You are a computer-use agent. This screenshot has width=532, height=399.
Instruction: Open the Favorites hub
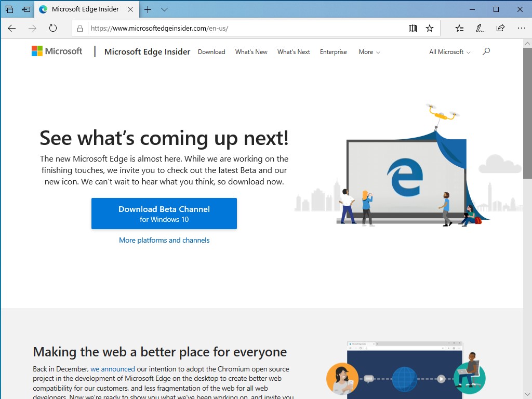click(459, 29)
